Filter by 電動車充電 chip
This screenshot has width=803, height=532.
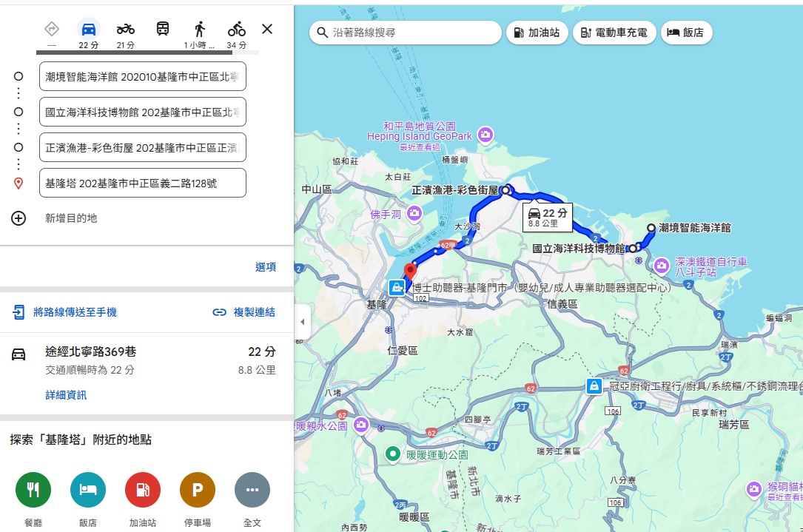[x=614, y=33]
